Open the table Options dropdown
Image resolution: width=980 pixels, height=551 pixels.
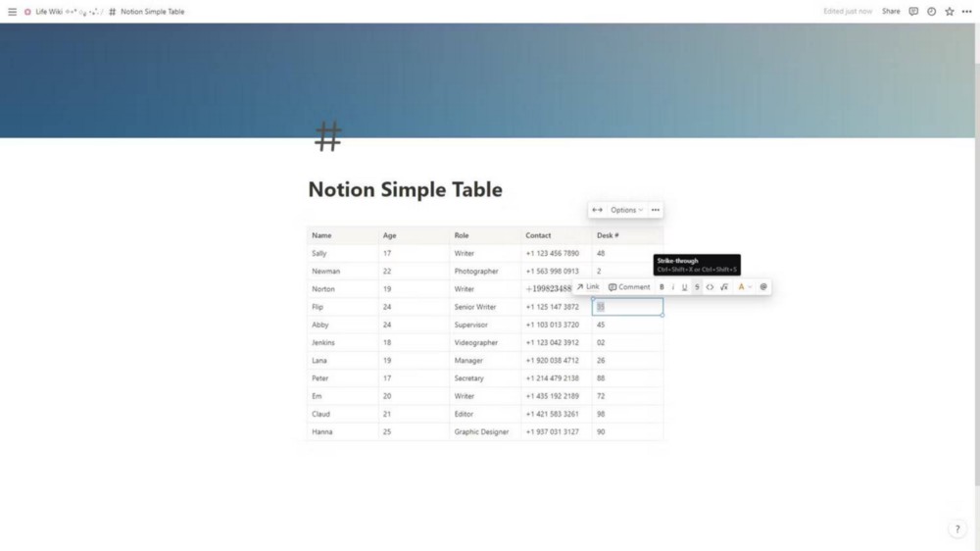pos(626,210)
